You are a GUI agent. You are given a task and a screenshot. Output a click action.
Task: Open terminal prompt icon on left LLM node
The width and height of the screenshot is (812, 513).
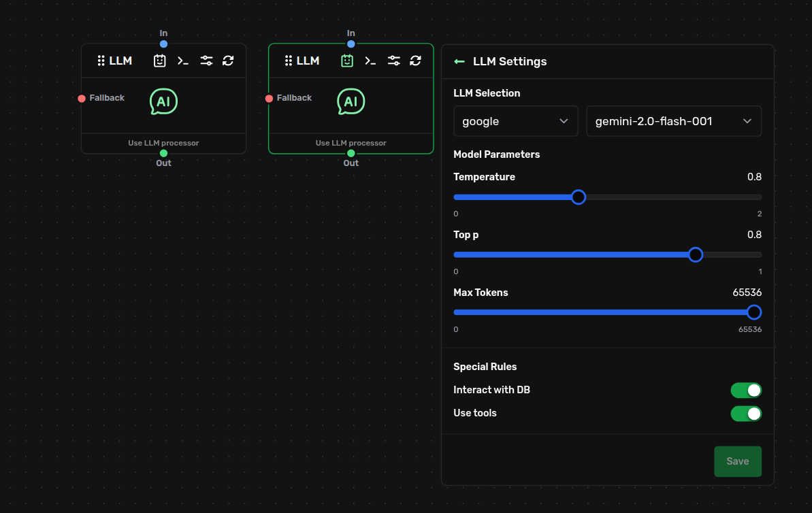point(183,61)
